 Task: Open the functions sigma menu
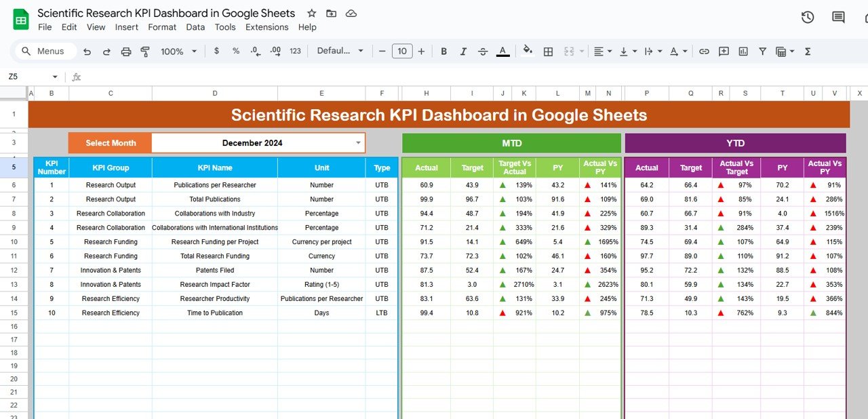pos(807,51)
